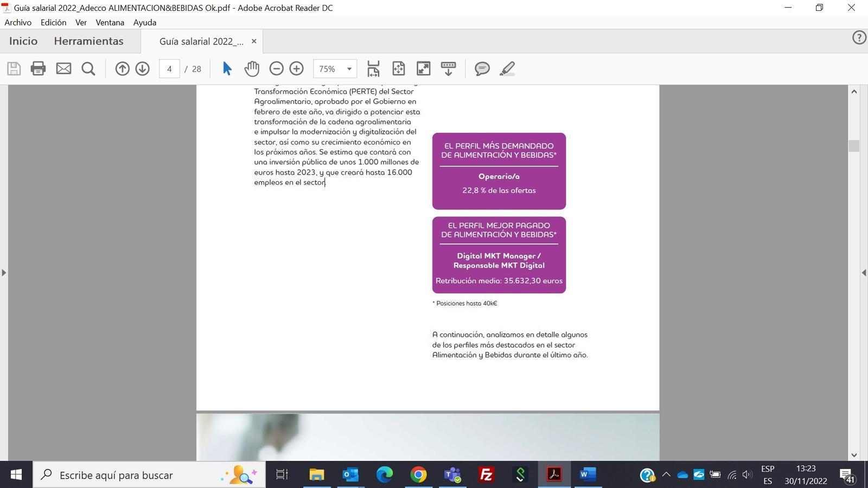Expand the left navigation pane
The image size is (868, 488).
(x=4, y=273)
